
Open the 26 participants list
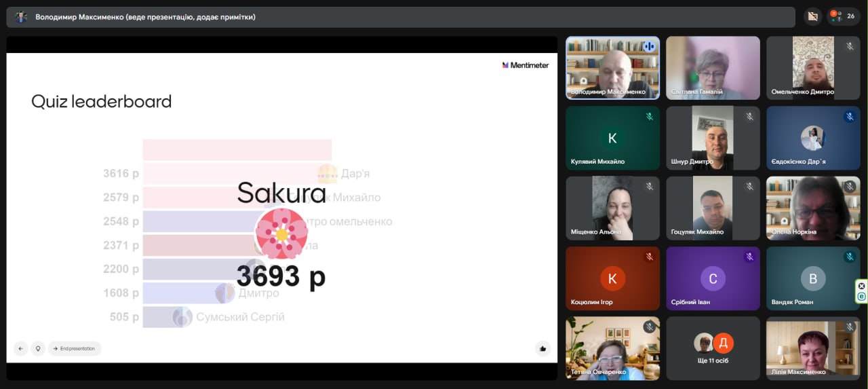pos(844,16)
